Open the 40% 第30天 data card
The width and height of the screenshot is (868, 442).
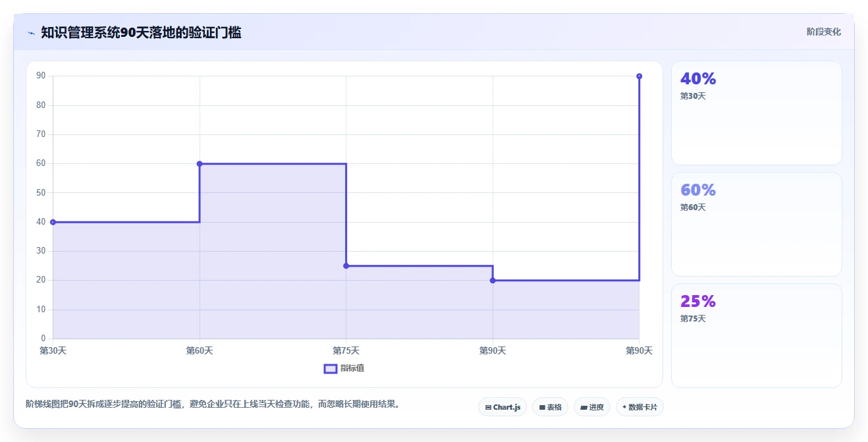(x=756, y=113)
